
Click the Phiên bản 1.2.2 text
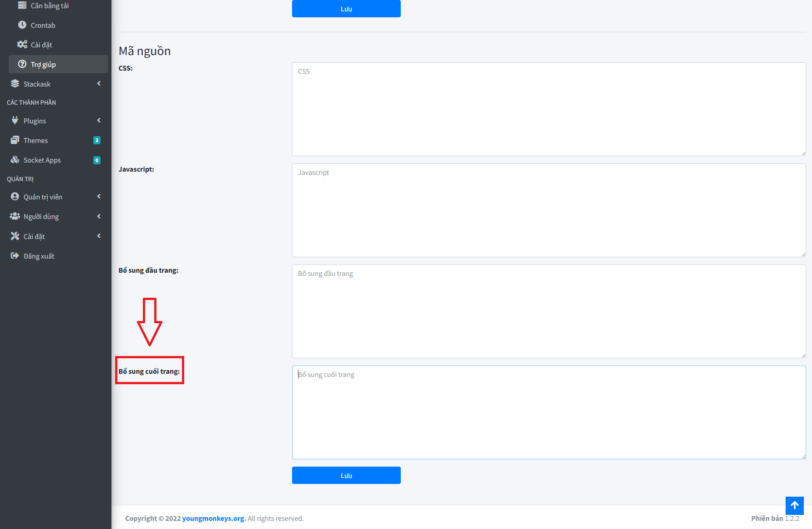[775, 518]
